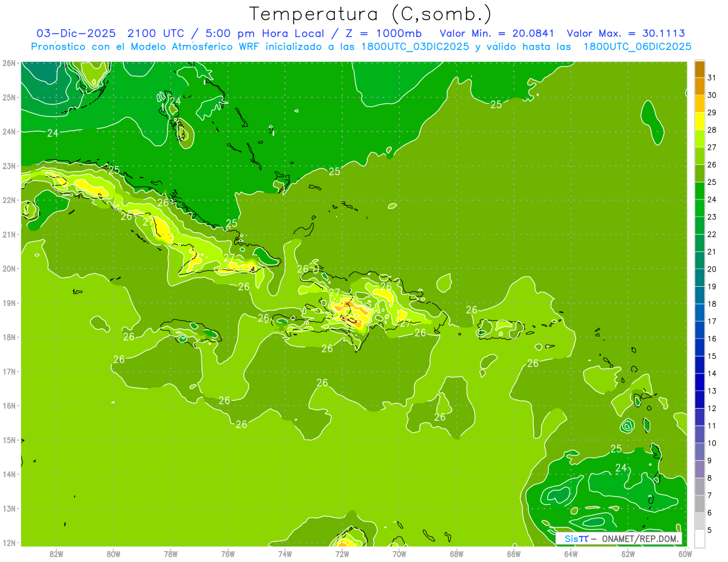
Task: Pick the blue legend band between 14 and 15
Action: [x=699, y=365]
